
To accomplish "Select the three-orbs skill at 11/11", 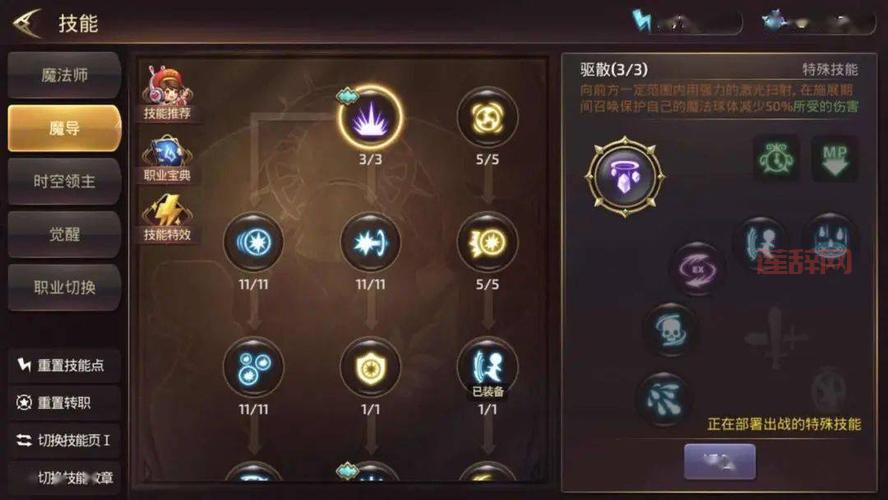I will click(253, 368).
